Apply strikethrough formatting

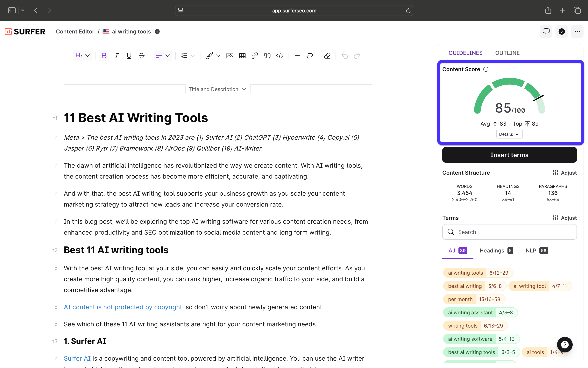pos(141,56)
